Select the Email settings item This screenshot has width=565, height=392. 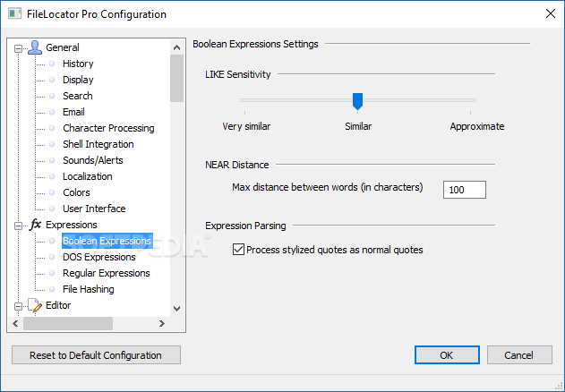pyautogui.click(x=73, y=112)
